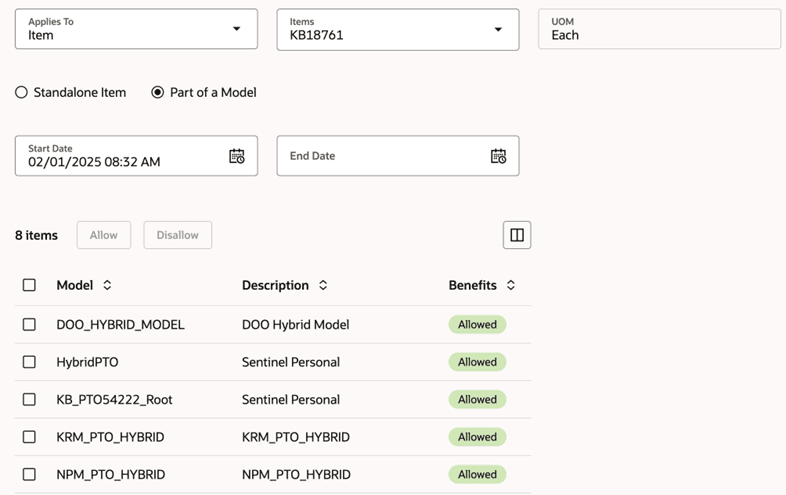Viewport: 786px width, 495px height.
Task: Open the column layout settings icon
Action: [x=517, y=235]
